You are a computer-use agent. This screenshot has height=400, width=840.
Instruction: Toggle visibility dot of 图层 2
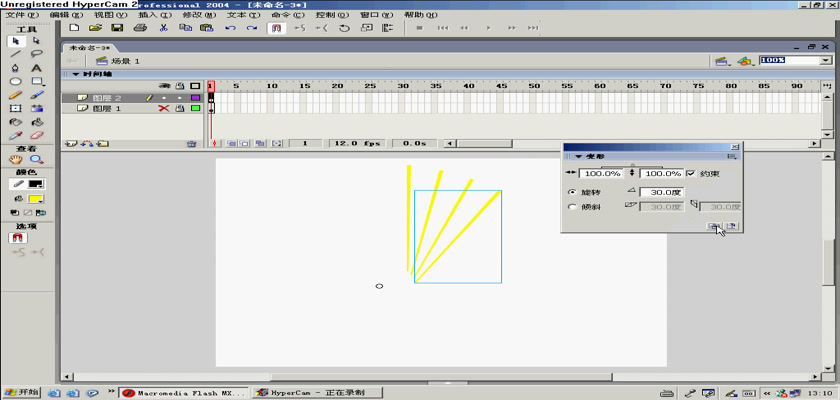(164, 98)
